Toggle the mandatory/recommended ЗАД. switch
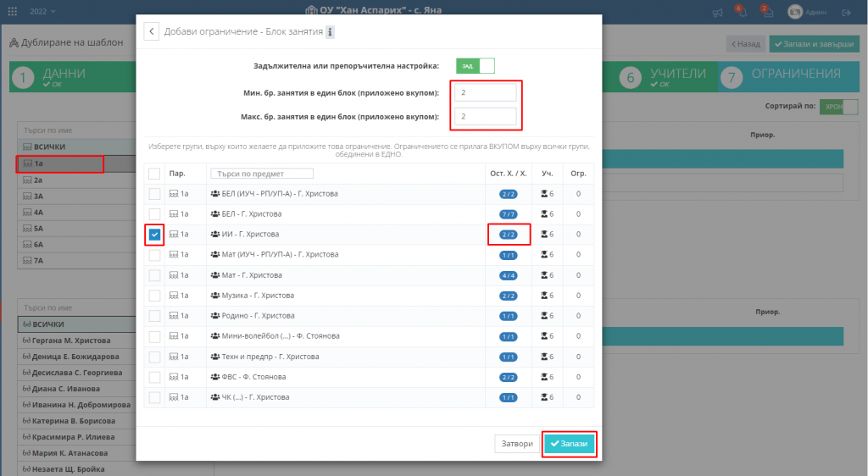The width and height of the screenshot is (868, 476). point(475,65)
